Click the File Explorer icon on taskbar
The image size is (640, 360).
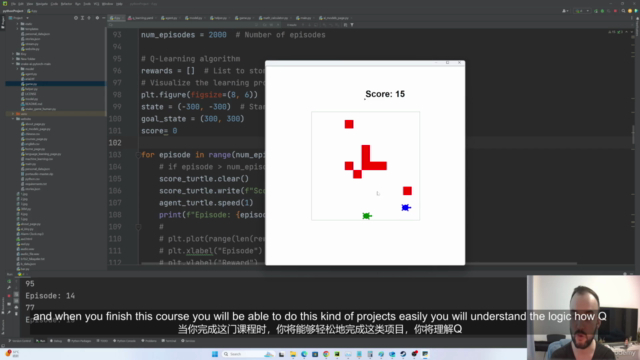pos(293,354)
